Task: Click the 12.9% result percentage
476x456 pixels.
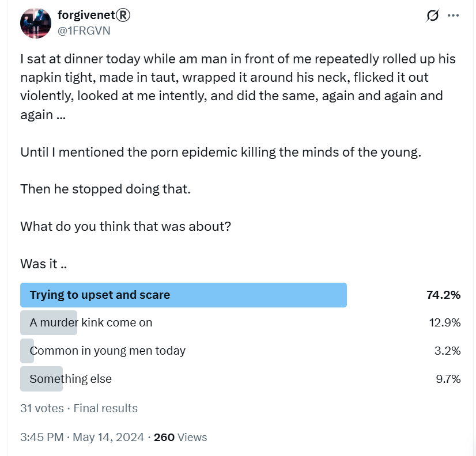Action: coord(445,322)
